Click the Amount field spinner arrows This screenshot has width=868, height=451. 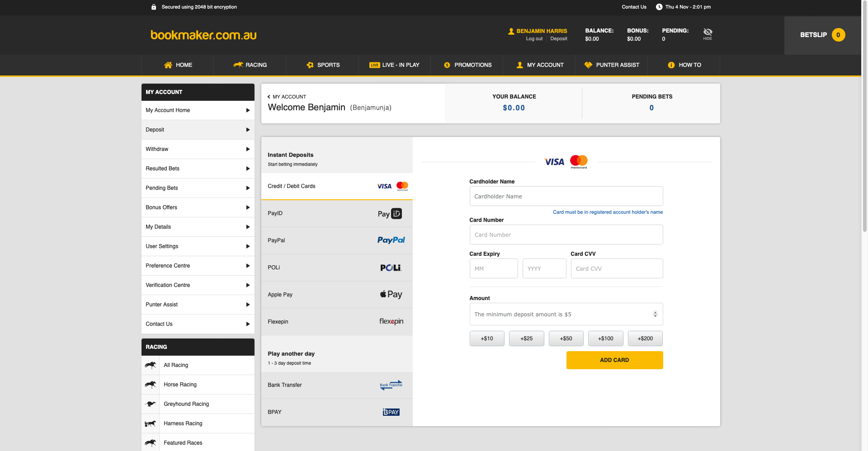pyautogui.click(x=655, y=314)
